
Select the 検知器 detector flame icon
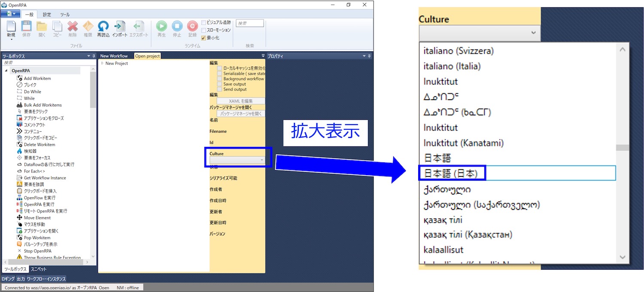click(x=19, y=151)
